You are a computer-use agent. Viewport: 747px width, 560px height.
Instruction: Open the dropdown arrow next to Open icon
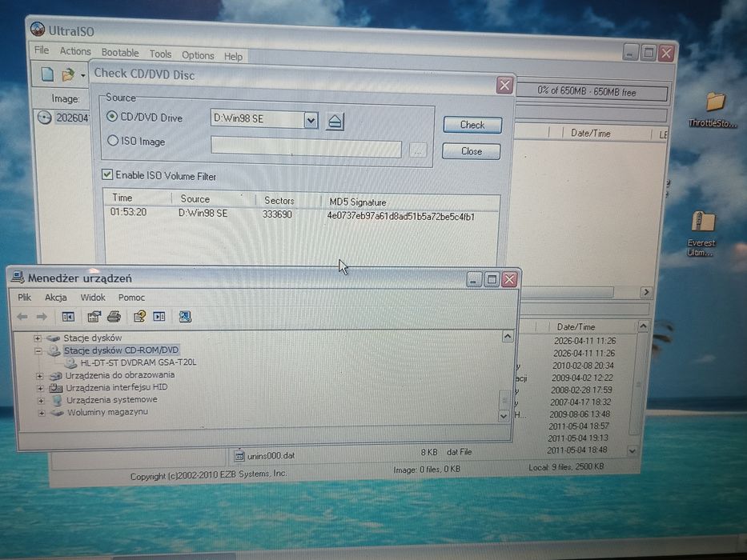coord(83,76)
